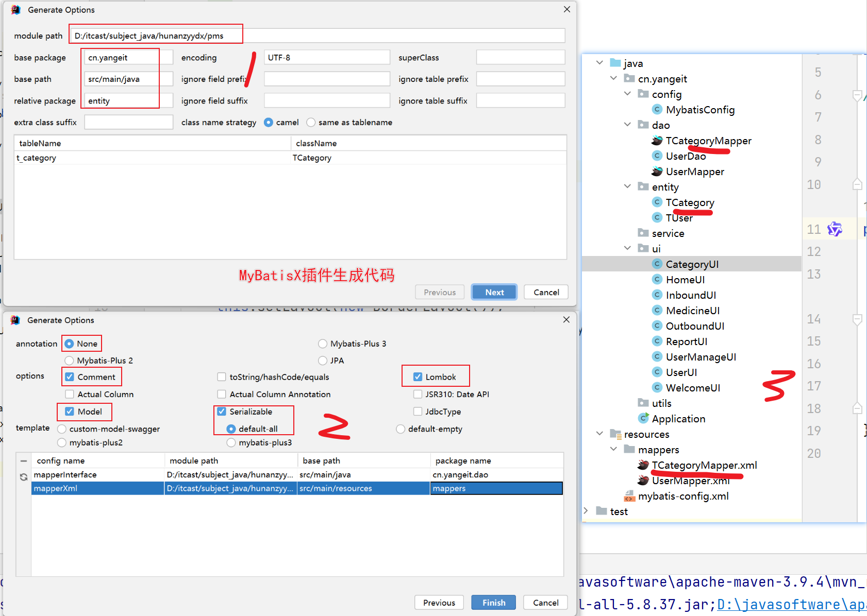Click the mybatis-config.xml file icon
This screenshot has width=867, height=616.
[629, 496]
